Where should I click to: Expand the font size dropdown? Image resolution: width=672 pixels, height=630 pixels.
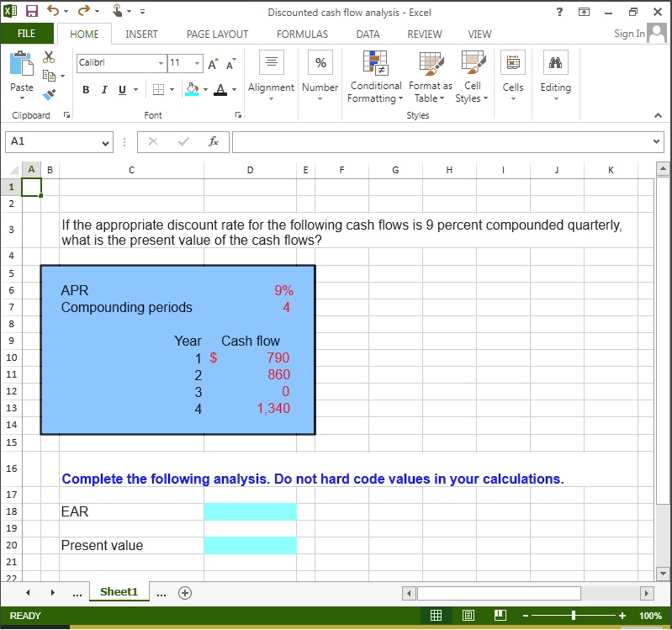[197, 64]
